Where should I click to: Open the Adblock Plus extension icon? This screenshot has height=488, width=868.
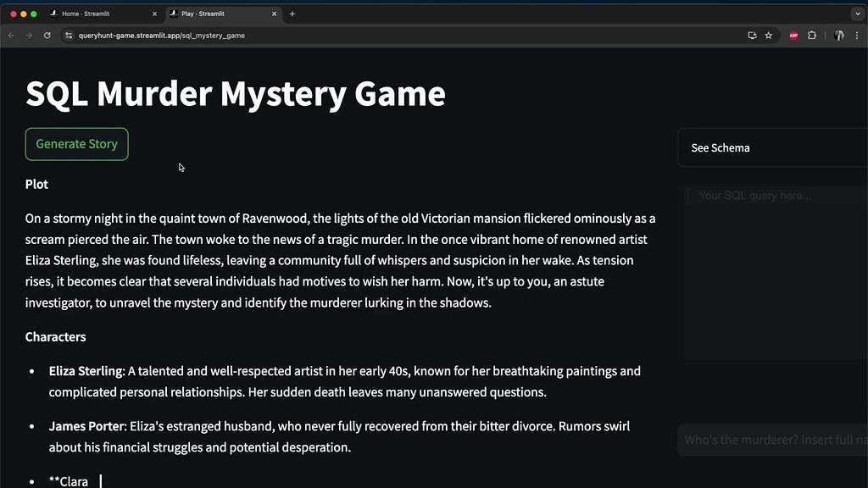pos(793,35)
